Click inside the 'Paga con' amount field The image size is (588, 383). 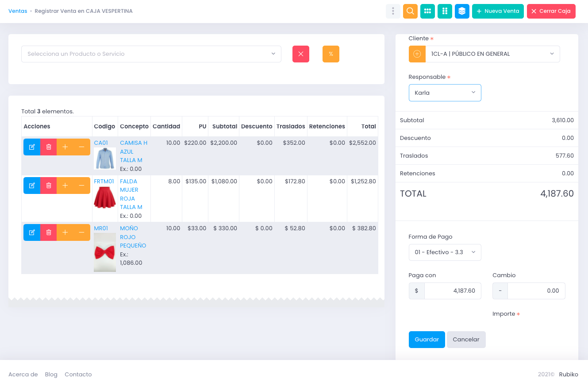tap(453, 290)
